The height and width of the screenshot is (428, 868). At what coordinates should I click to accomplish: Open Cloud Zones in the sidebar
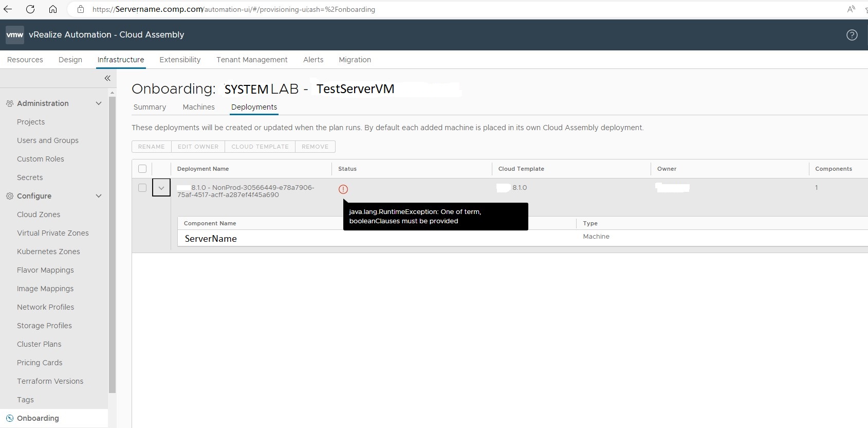(39, 215)
